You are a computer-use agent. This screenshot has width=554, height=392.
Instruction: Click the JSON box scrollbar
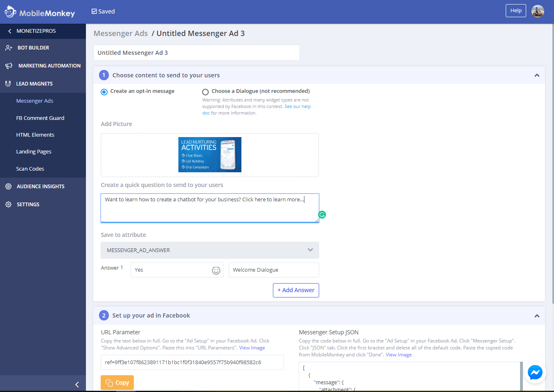[x=522, y=376]
